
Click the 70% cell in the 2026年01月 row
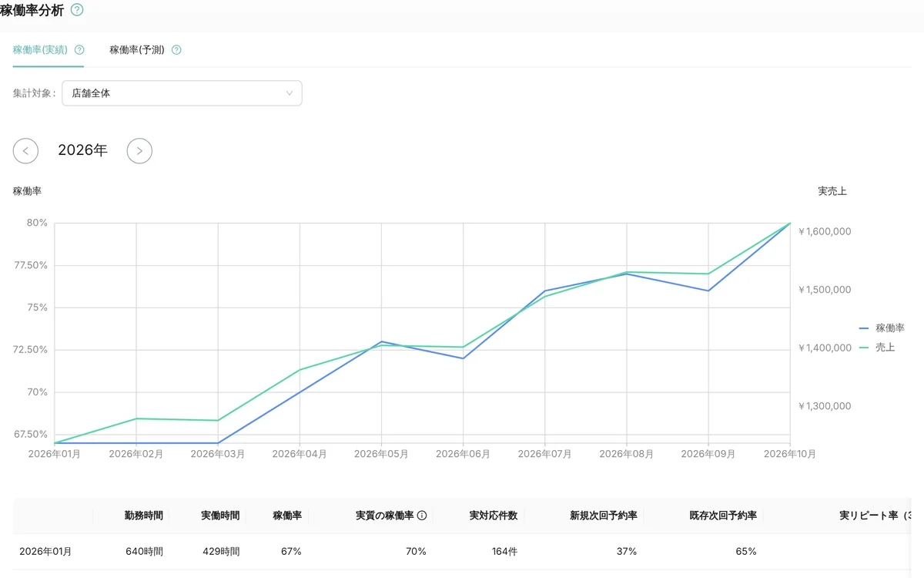(416, 552)
